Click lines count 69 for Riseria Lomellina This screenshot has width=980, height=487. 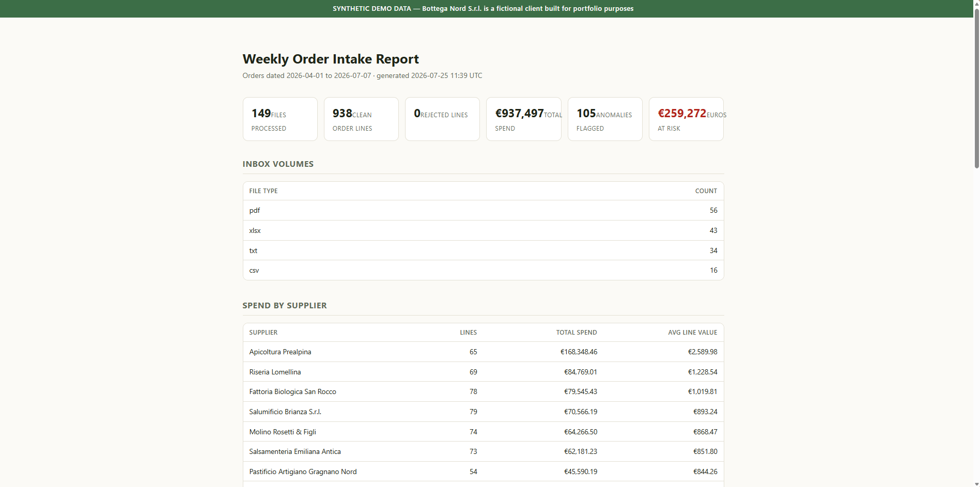coord(473,372)
